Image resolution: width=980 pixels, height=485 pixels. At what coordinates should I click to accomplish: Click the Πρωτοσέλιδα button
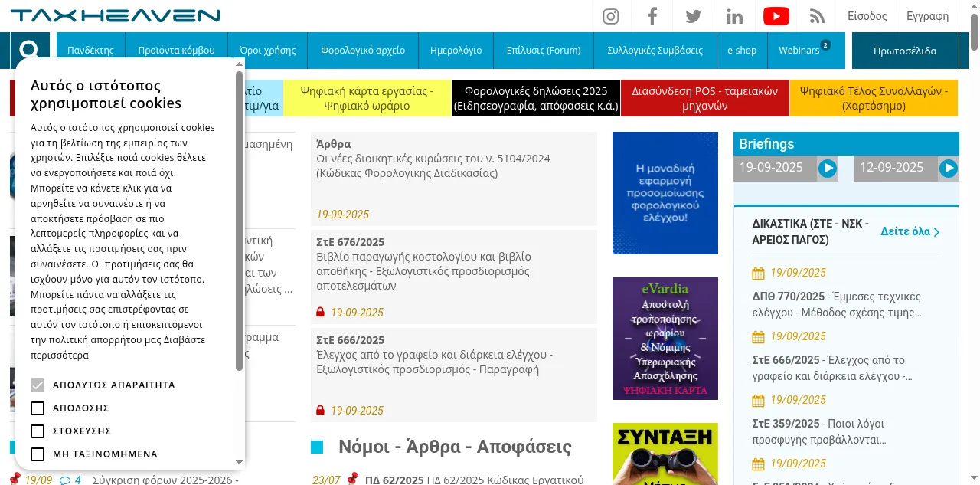click(905, 51)
